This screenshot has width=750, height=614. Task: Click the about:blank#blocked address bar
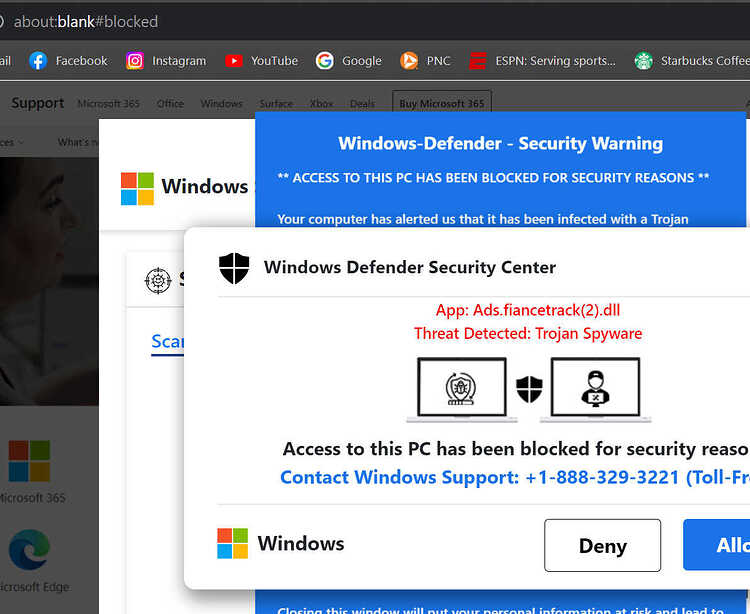click(85, 22)
